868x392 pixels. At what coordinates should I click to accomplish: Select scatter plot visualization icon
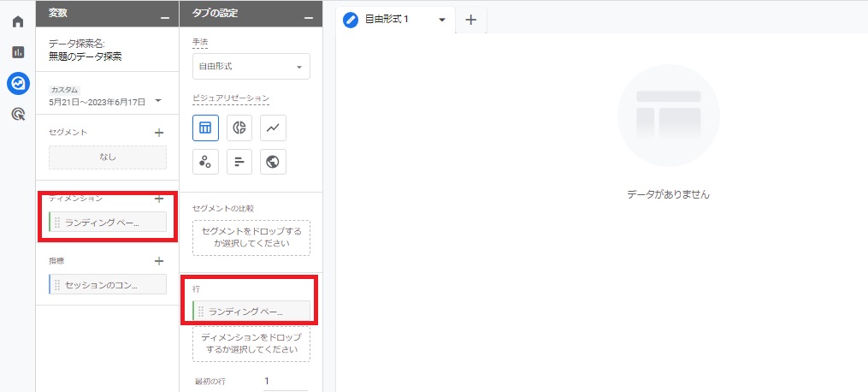coord(205,162)
